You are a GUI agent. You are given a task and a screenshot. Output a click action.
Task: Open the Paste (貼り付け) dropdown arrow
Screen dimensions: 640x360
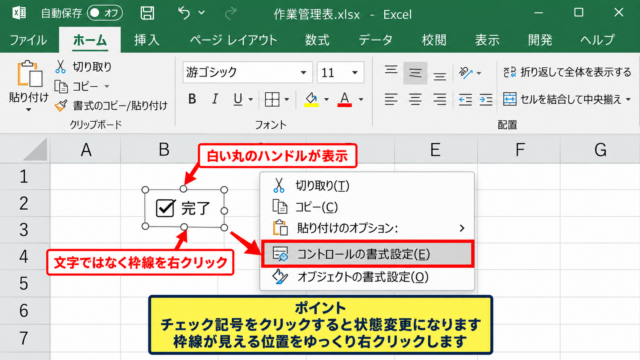click(29, 109)
